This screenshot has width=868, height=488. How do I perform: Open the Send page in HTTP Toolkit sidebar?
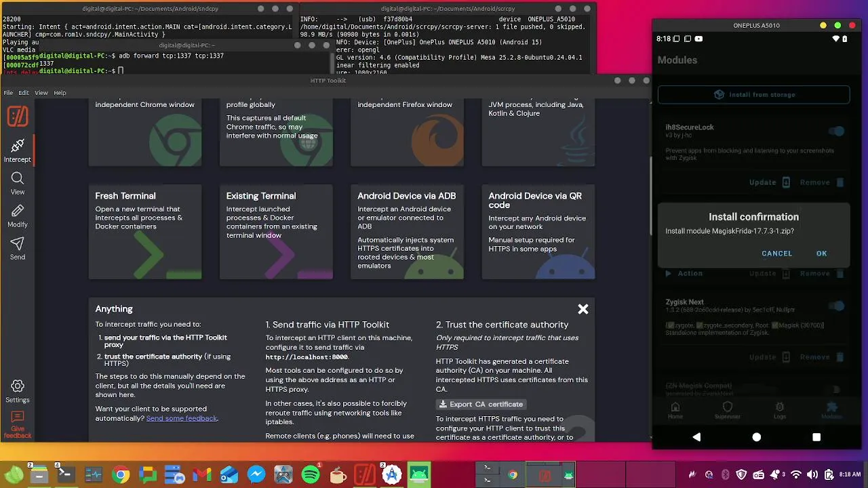(x=18, y=248)
